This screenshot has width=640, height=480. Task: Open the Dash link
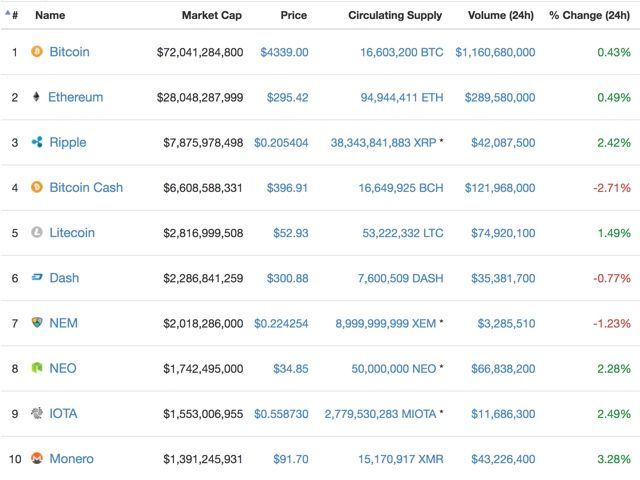(64, 278)
